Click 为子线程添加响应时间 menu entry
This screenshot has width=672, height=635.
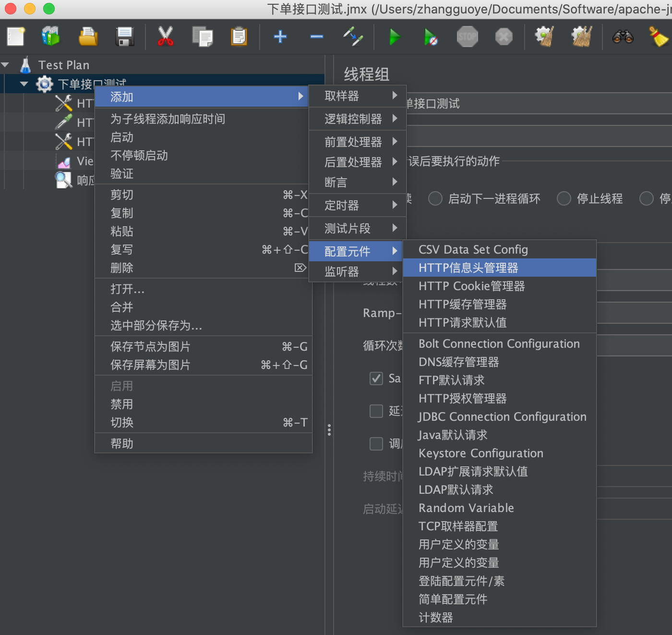pos(204,119)
